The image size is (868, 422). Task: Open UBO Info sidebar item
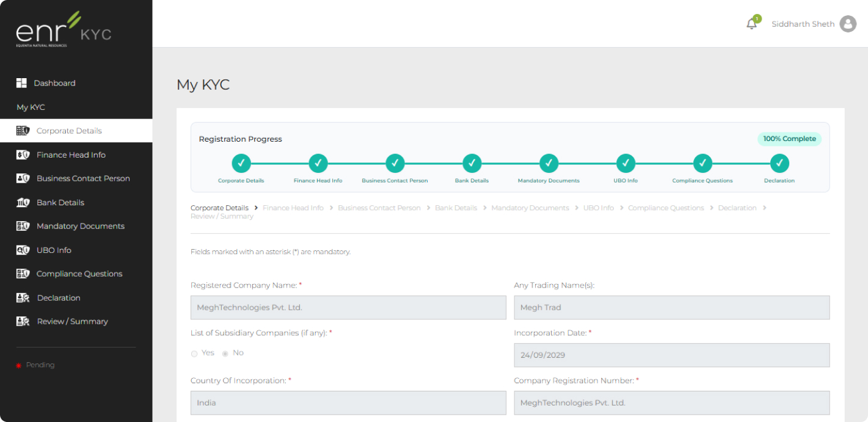point(54,250)
